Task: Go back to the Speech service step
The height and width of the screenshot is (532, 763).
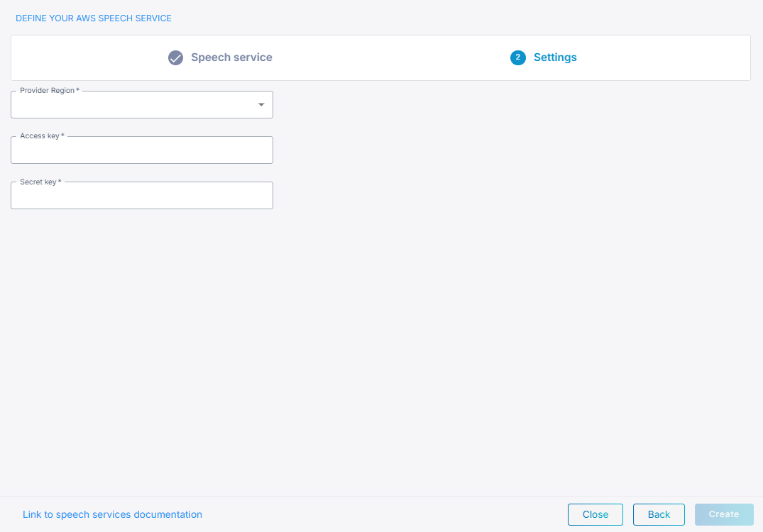Action: coord(231,57)
